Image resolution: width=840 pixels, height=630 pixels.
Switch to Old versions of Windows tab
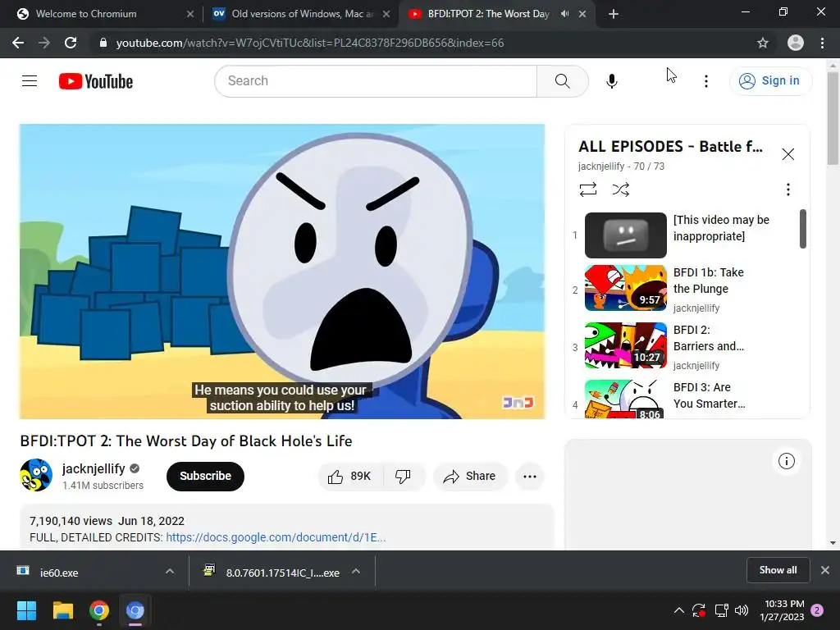coord(300,14)
